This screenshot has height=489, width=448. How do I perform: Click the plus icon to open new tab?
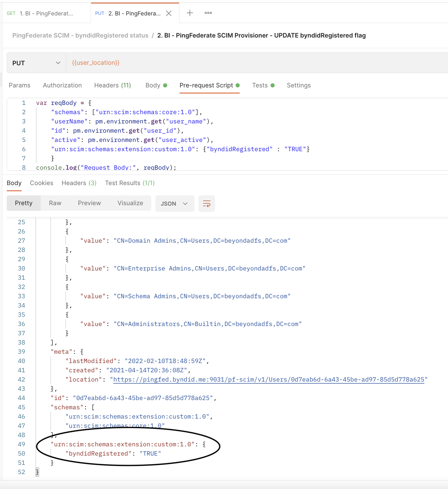click(x=190, y=13)
